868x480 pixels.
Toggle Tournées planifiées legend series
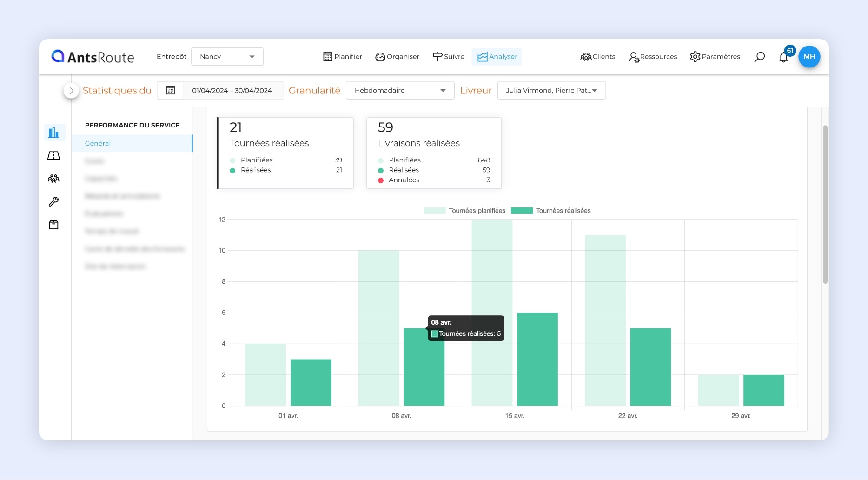pyautogui.click(x=464, y=211)
